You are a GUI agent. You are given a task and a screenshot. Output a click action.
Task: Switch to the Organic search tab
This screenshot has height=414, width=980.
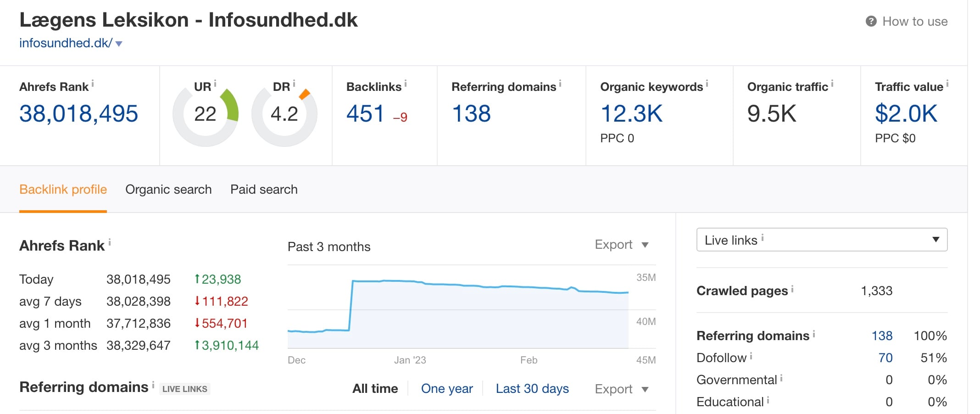[x=168, y=190]
